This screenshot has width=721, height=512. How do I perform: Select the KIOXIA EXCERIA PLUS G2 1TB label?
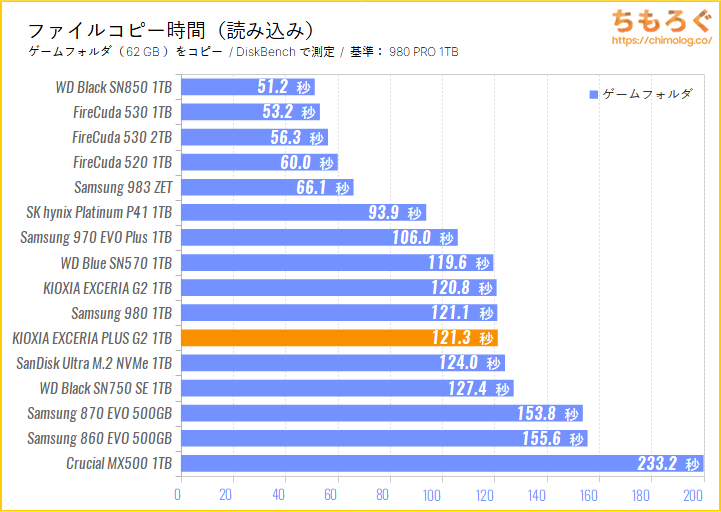[92, 338]
